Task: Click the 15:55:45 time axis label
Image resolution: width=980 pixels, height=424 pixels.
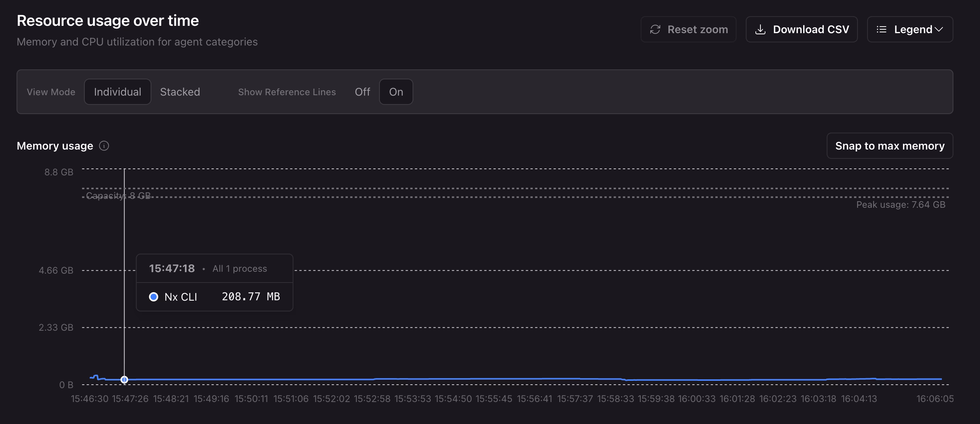Action: click(494, 399)
